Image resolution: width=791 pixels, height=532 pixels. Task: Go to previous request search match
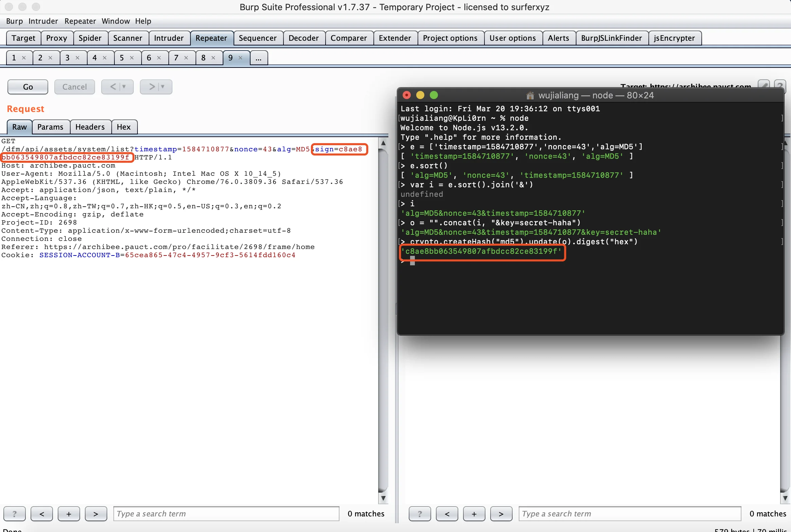41,514
